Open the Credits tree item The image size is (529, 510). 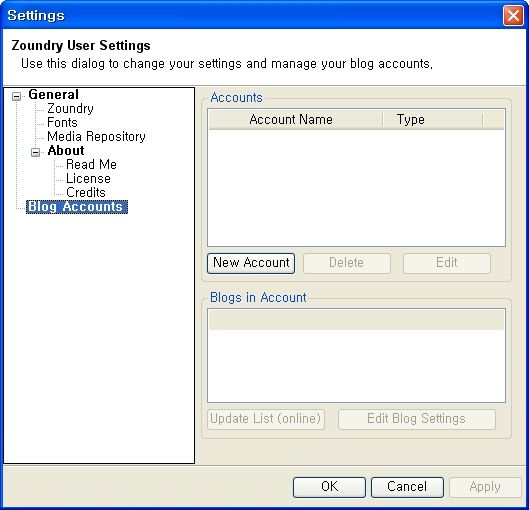pos(86,193)
